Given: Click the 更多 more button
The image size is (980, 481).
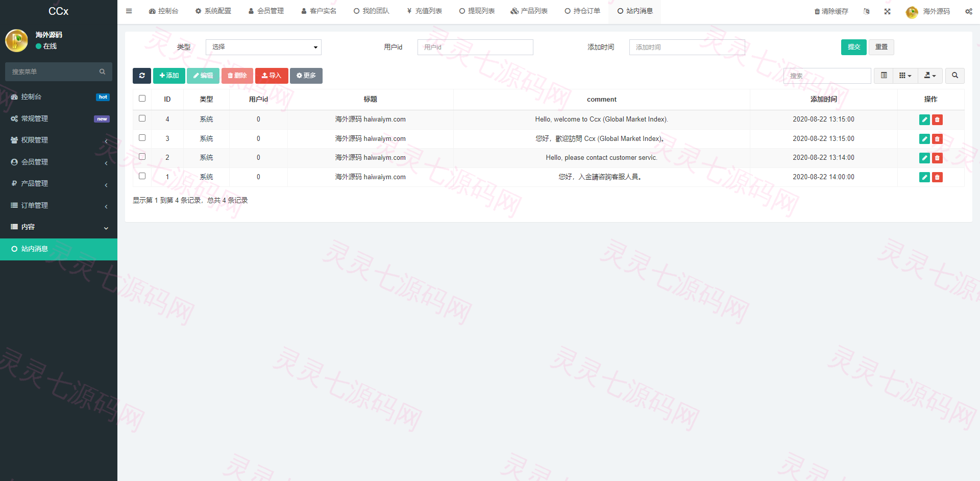Looking at the screenshot, I should click(x=306, y=76).
